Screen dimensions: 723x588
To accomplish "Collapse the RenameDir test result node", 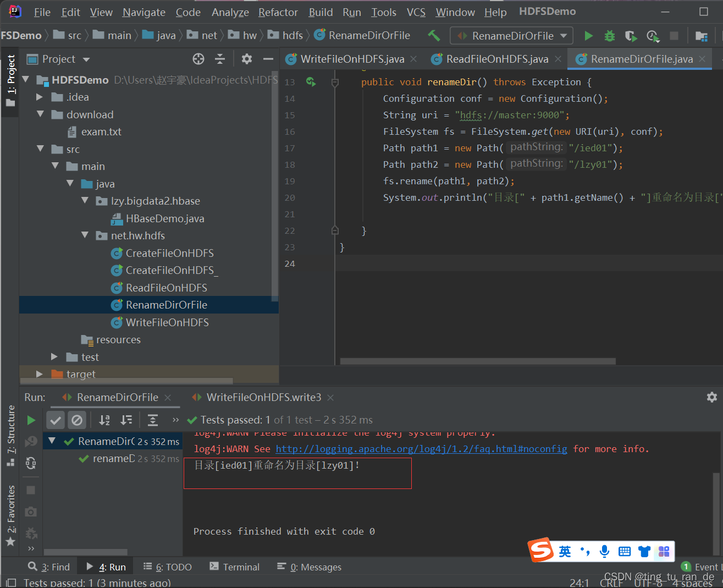I will point(51,441).
